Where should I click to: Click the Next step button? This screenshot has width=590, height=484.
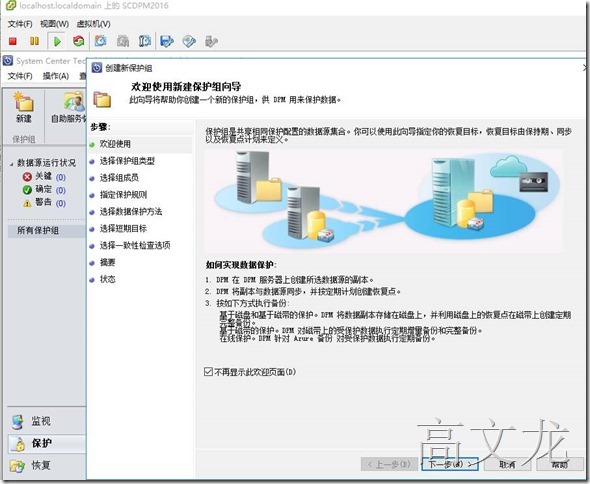click(x=450, y=464)
